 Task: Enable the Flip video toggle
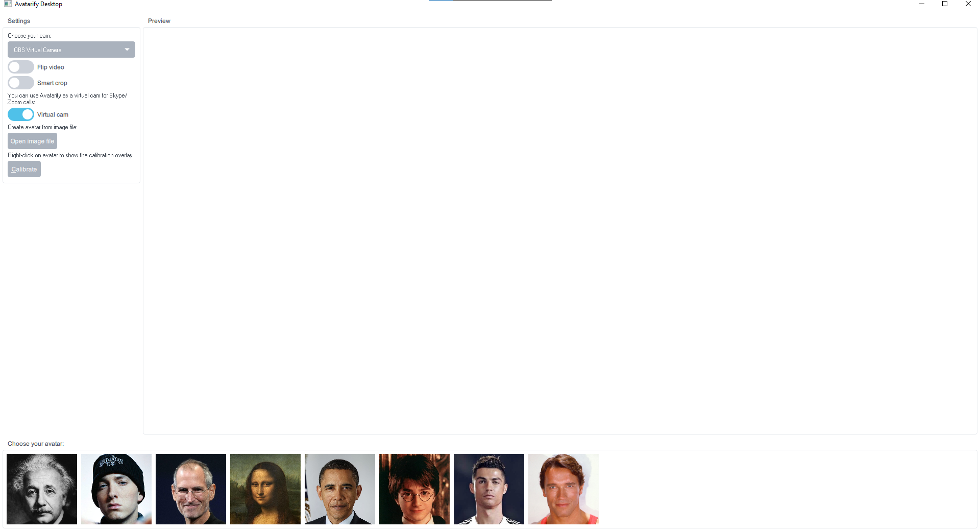coord(21,67)
